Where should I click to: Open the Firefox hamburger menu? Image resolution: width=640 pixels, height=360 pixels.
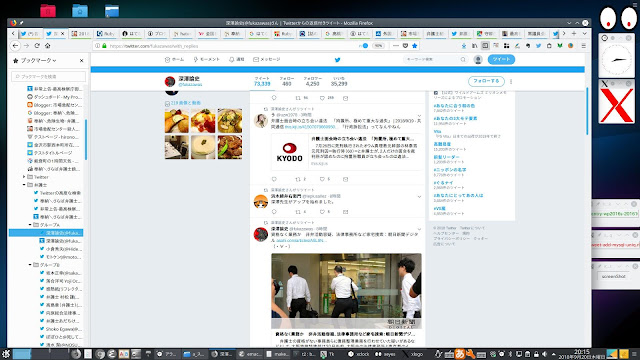pyautogui.click(x=584, y=46)
